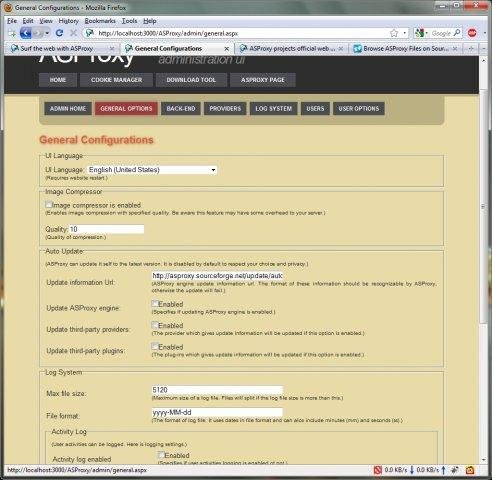Open the Bookmarks menu
The height and width of the screenshot is (480, 492).
click(x=100, y=21)
